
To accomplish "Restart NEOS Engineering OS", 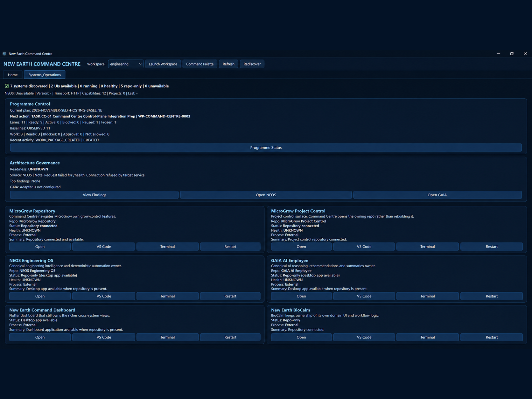I will click(230, 296).
